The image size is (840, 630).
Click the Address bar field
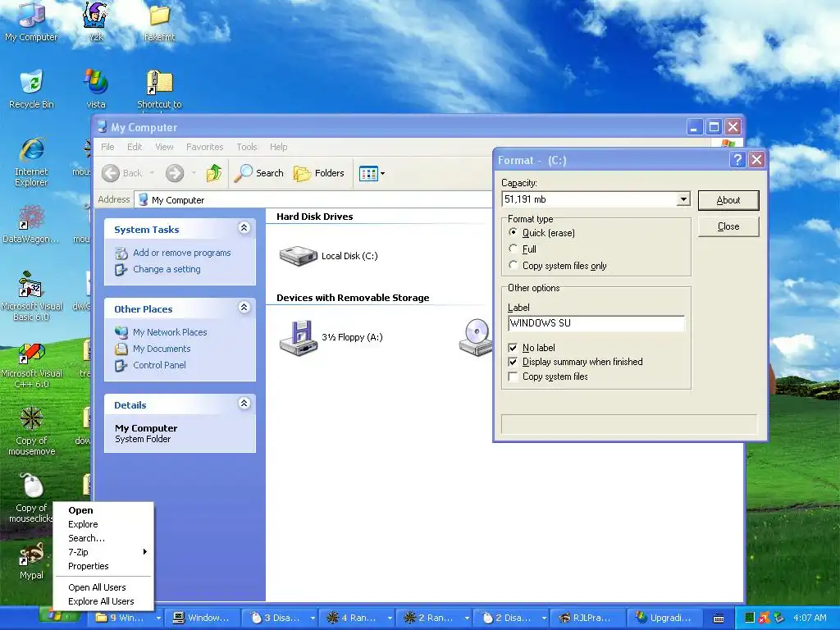[313, 200]
